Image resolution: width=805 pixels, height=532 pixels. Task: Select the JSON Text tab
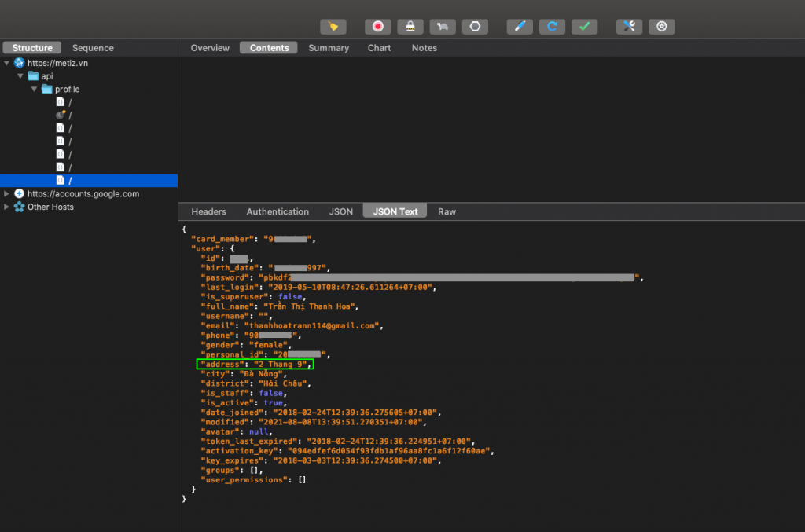(395, 211)
